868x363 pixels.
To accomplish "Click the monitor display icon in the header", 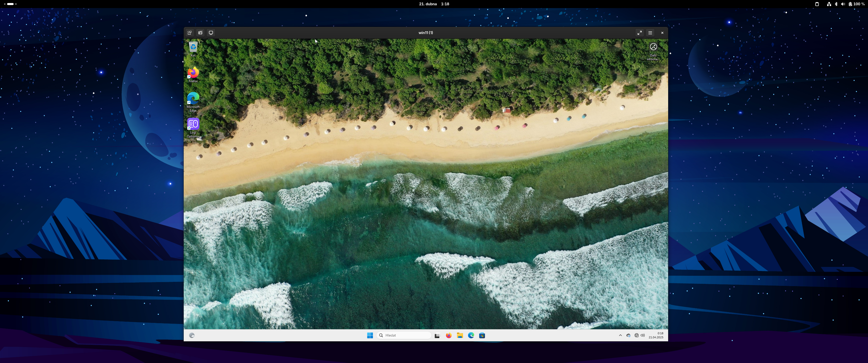I will (211, 33).
